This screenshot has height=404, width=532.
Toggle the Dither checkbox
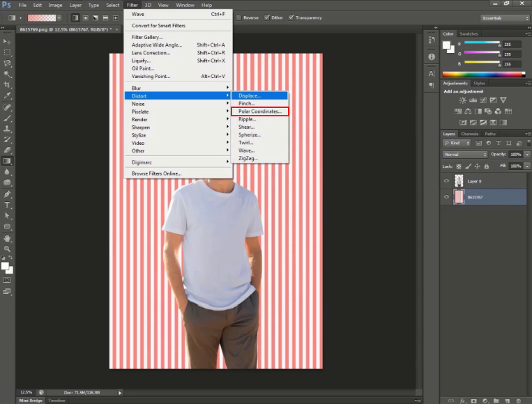coord(267,17)
